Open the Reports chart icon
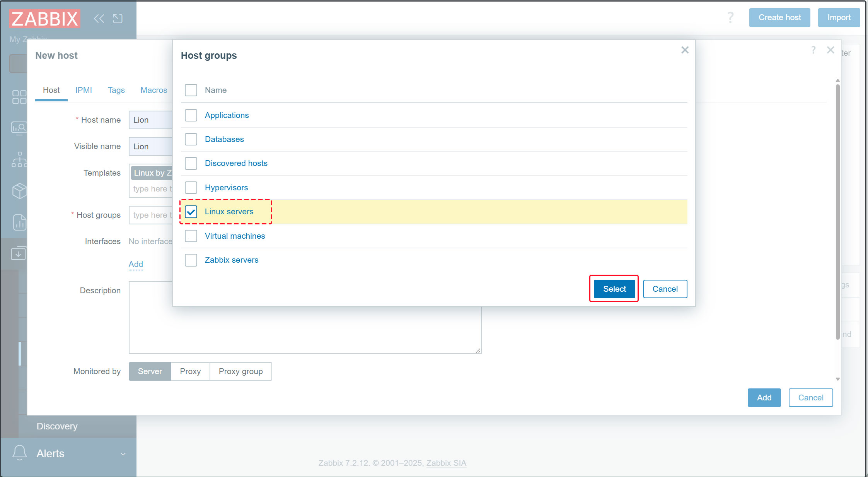This screenshot has width=868, height=477. pos(19,222)
